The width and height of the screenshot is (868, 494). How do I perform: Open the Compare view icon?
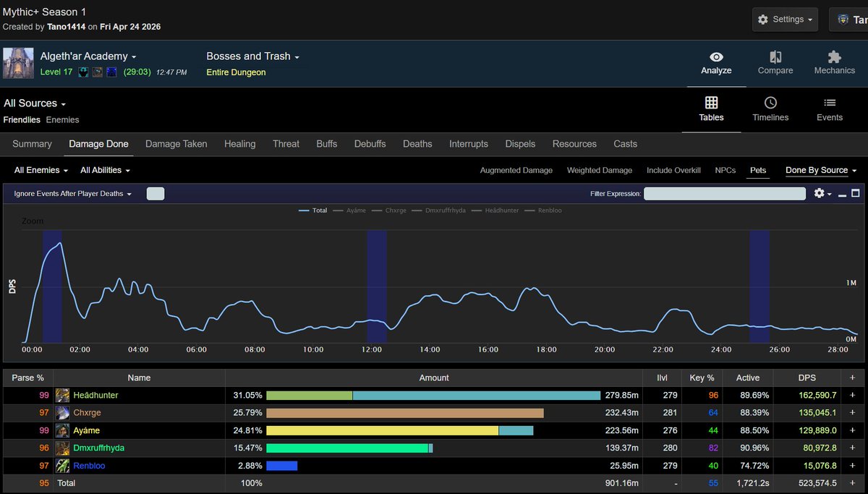775,57
